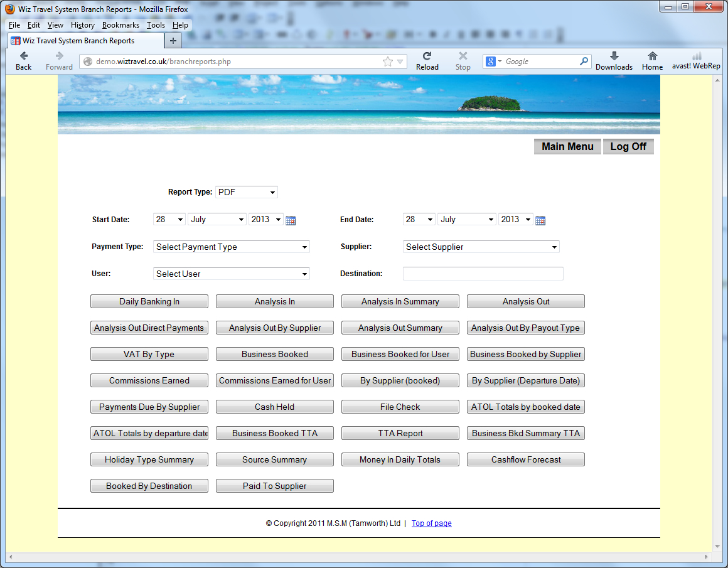728x568 pixels.
Task: Run the Analysis Out report
Action: 525,301
